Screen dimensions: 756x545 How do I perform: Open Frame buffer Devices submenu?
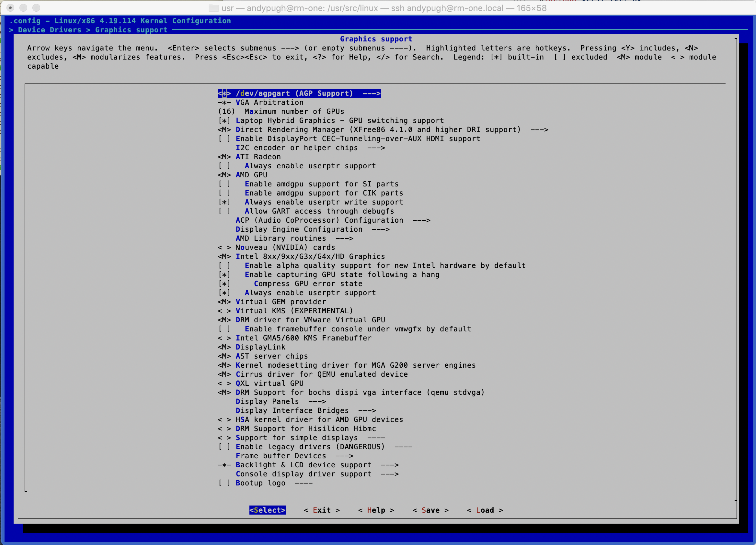click(x=294, y=456)
